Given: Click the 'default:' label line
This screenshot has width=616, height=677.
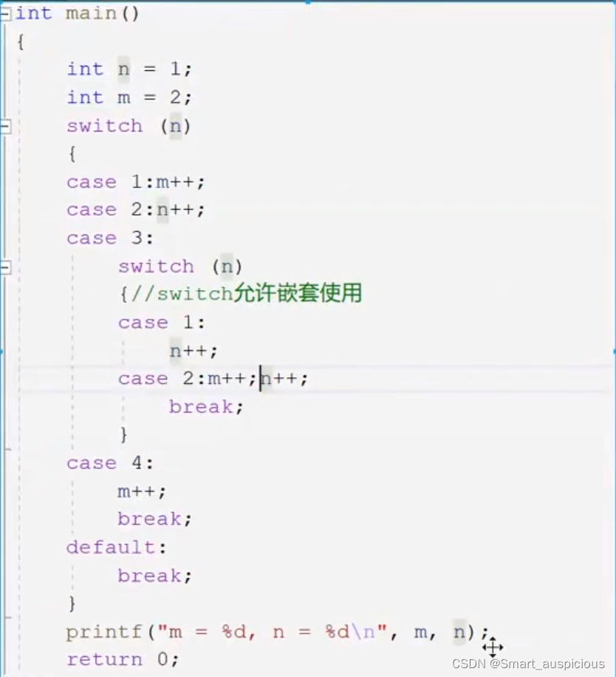Looking at the screenshot, I should pos(116,548).
